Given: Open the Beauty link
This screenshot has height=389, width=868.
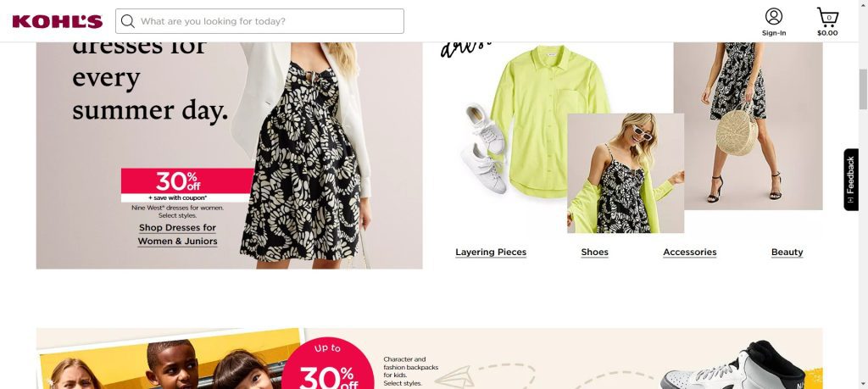Looking at the screenshot, I should tap(787, 253).
